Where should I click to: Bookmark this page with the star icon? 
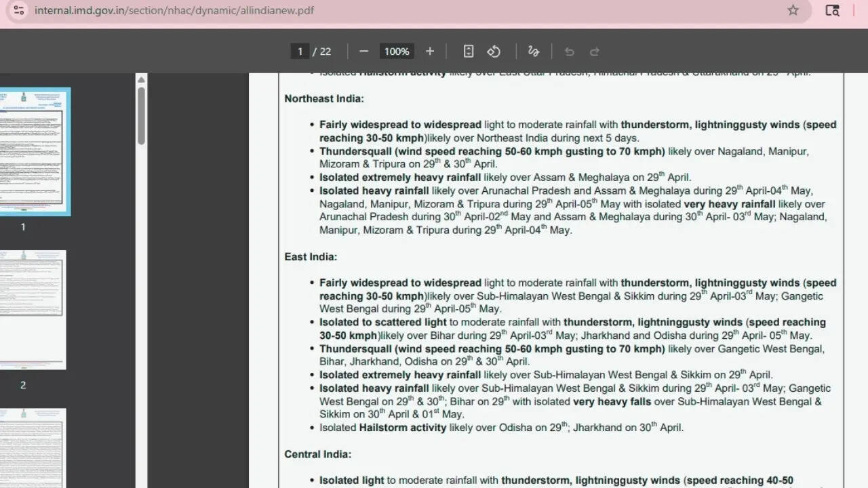coord(793,10)
